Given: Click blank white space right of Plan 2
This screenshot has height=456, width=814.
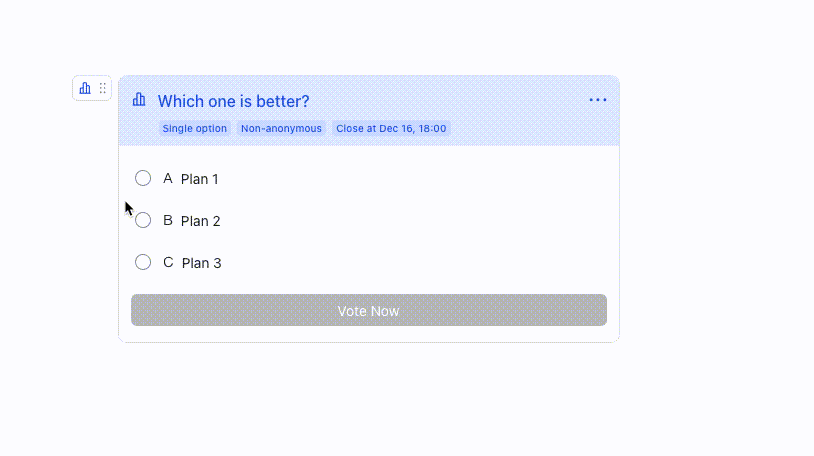Looking at the screenshot, I should [x=420, y=221].
